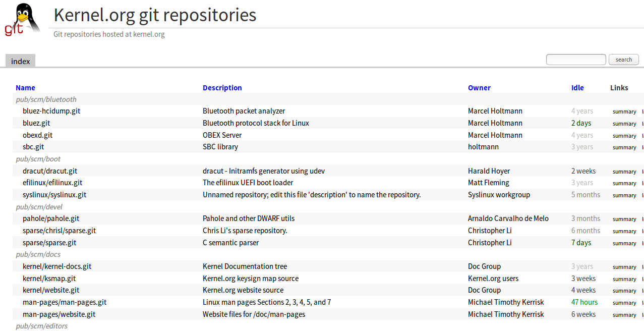Click the 'pub/scm/docs' section heading

coord(38,254)
